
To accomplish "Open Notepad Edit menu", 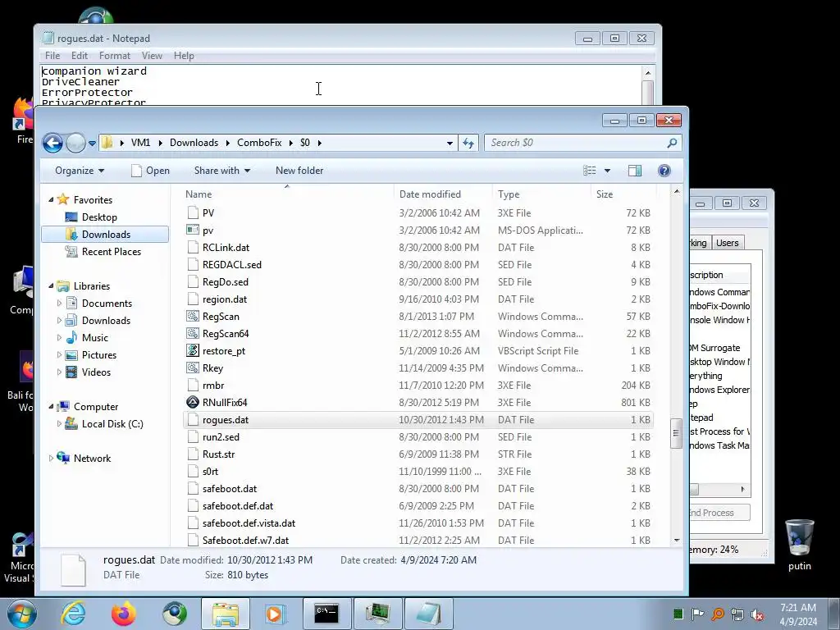I will click(80, 56).
